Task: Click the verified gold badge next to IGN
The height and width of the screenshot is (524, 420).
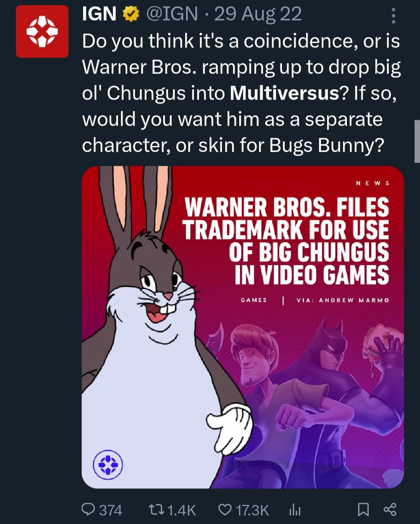Action: (x=131, y=14)
